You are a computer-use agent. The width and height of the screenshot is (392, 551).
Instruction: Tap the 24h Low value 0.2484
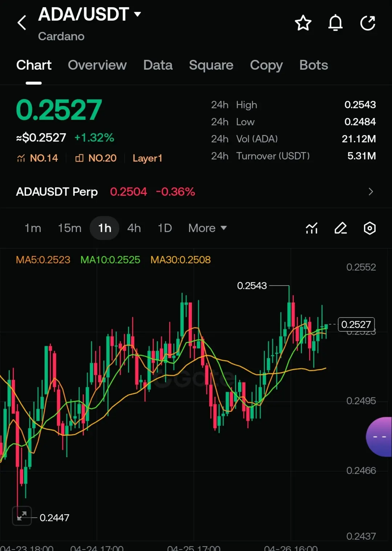(x=360, y=122)
